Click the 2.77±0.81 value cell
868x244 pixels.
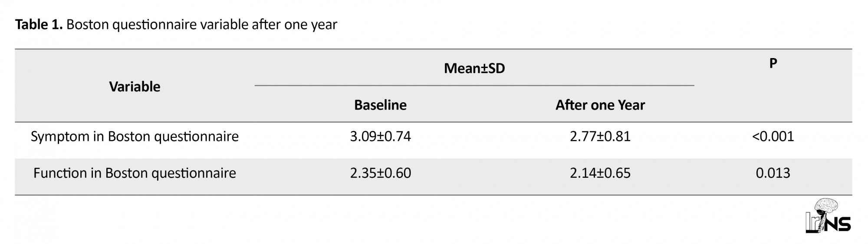click(x=600, y=137)
